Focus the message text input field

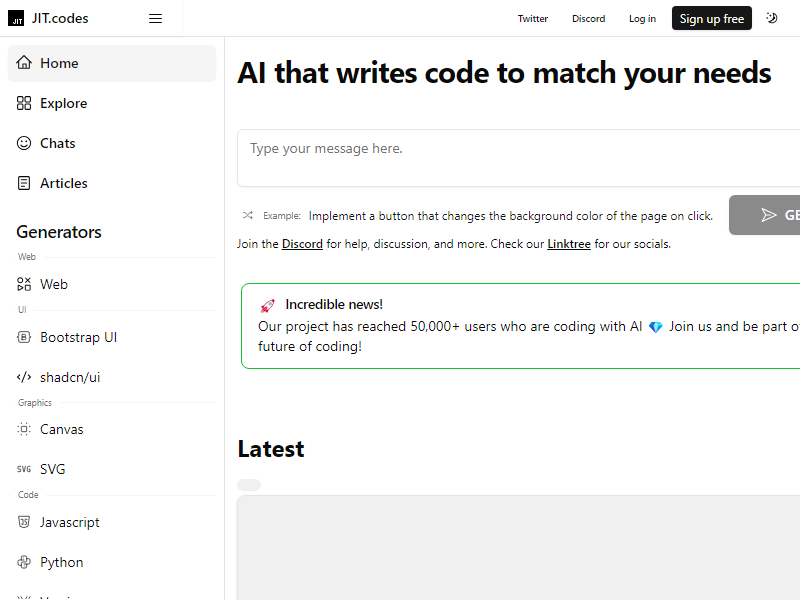[x=518, y=158]
